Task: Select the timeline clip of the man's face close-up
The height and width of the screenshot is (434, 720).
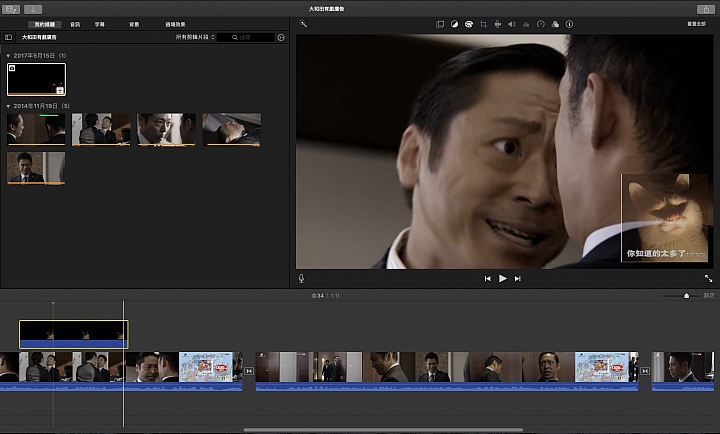Action: pyautogui.click(x=152, y=367)
